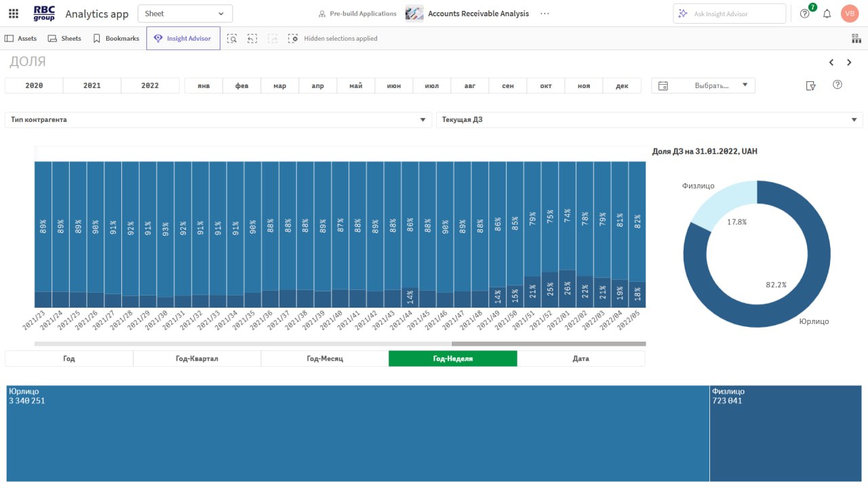Toggle the янв month filter
This screenshot has width=868, height=488.
click(203, 85)
